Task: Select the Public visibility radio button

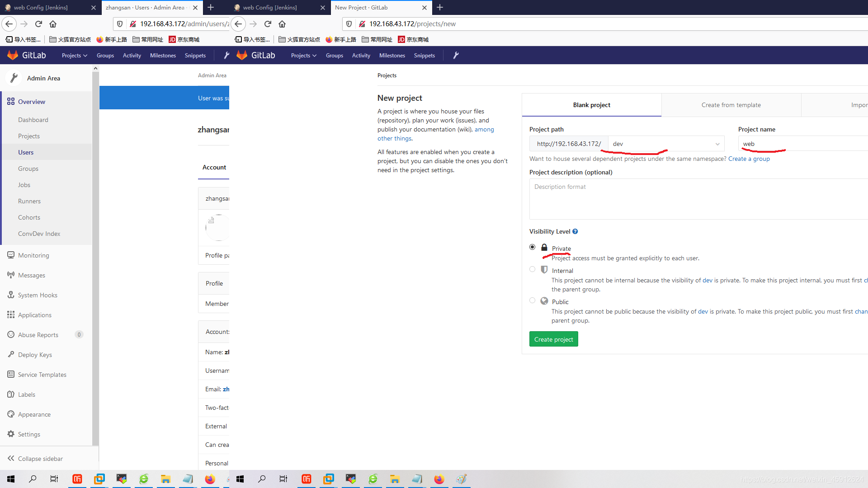Action: [x=533, y=300]
